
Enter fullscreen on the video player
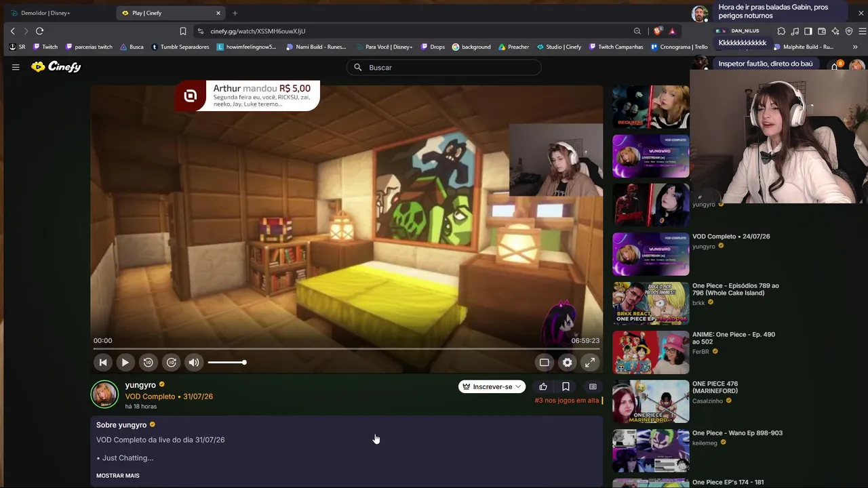coord(591,363)
